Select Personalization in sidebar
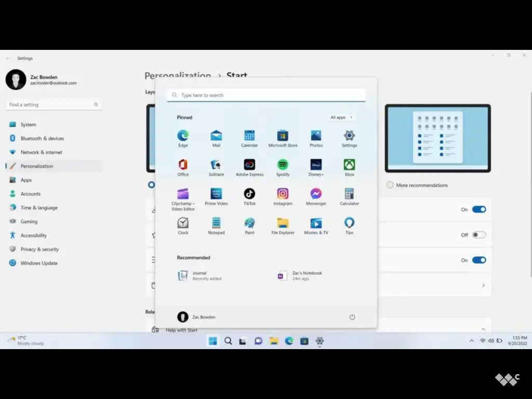532x399 pixels. pos(54,166)
